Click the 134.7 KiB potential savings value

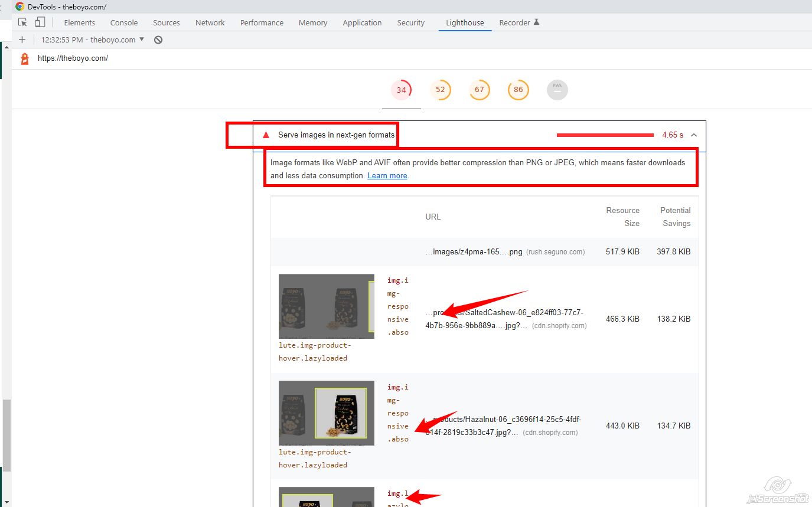tap(673, 426)
